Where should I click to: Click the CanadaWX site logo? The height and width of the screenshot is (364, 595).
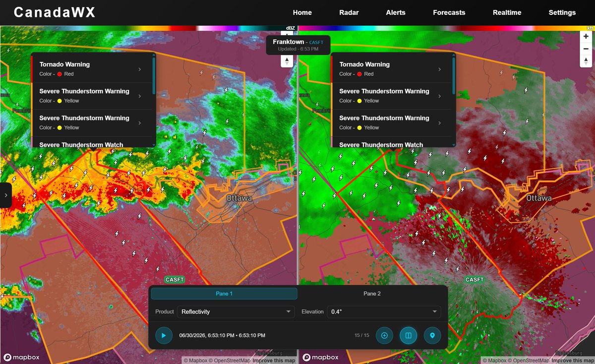[x=55, y=12]
